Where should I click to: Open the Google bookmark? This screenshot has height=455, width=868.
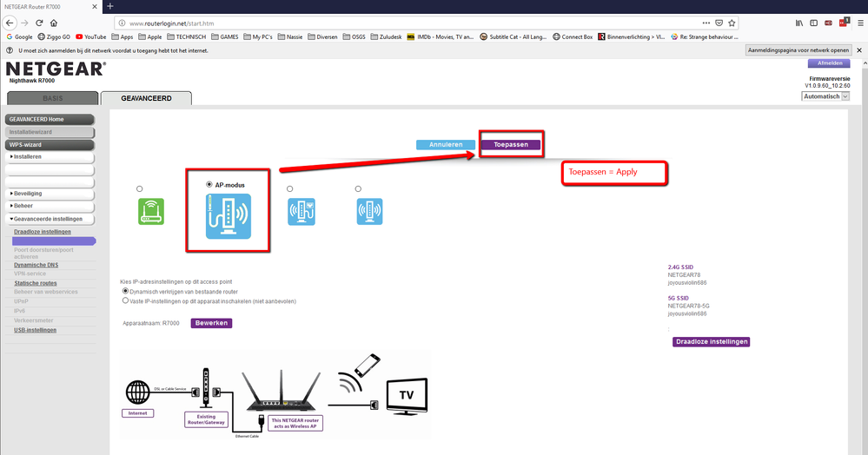[x=19, y=37]
